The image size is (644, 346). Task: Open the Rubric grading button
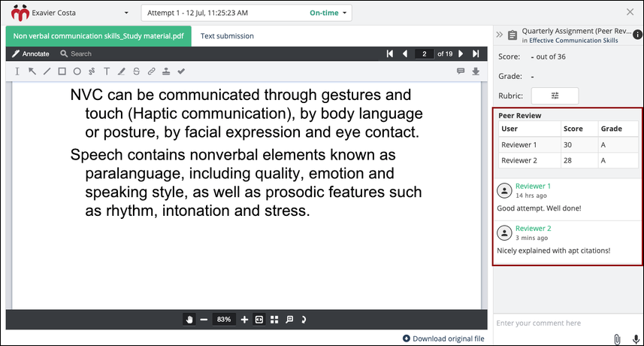[x=555, y=96]
